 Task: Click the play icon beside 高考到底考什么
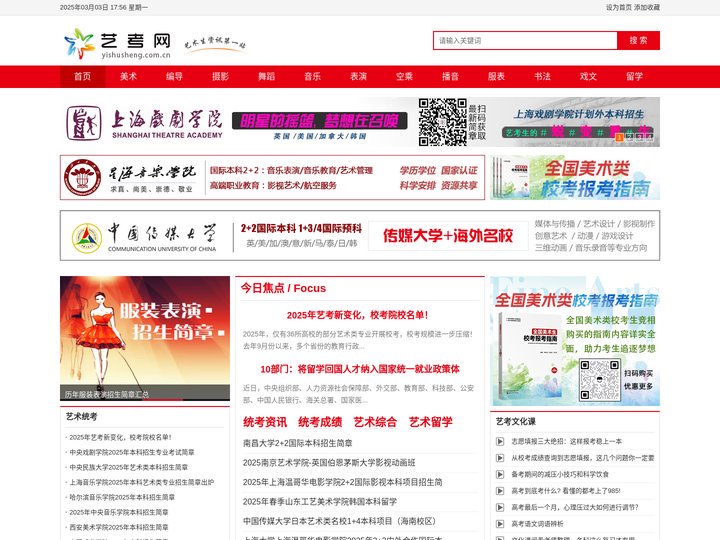[500, 491]
